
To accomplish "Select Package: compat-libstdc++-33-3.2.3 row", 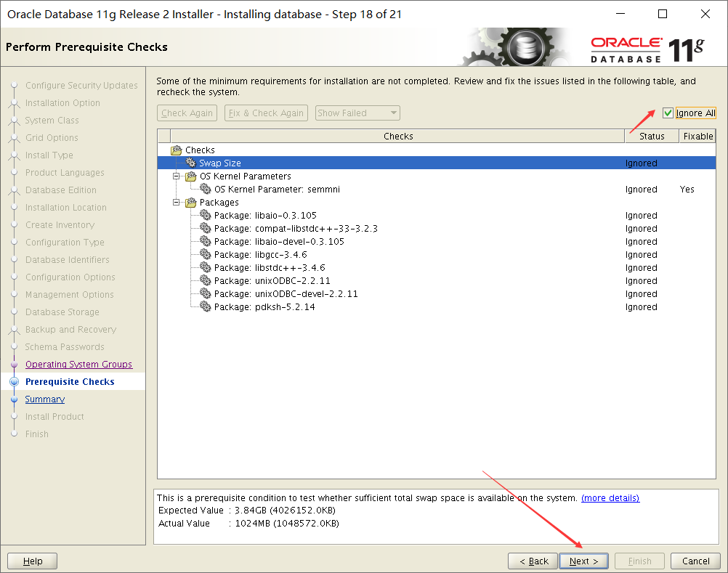I will 437,228.
